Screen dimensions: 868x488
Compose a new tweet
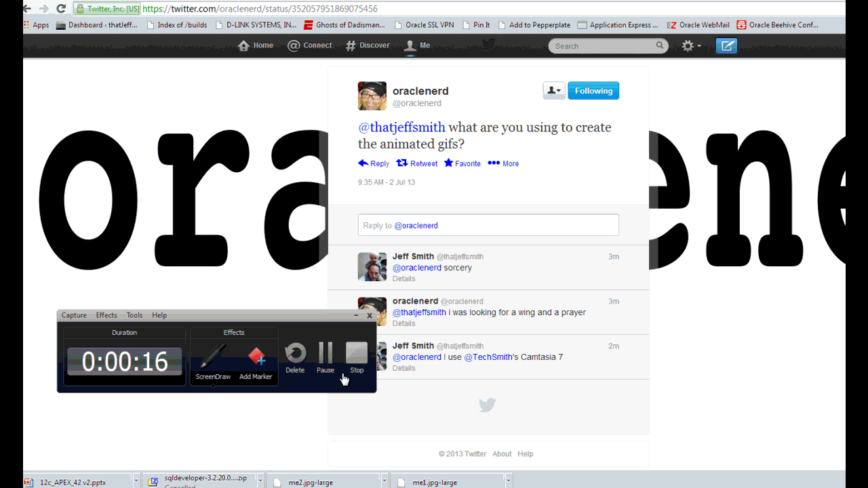coord(726,46)
